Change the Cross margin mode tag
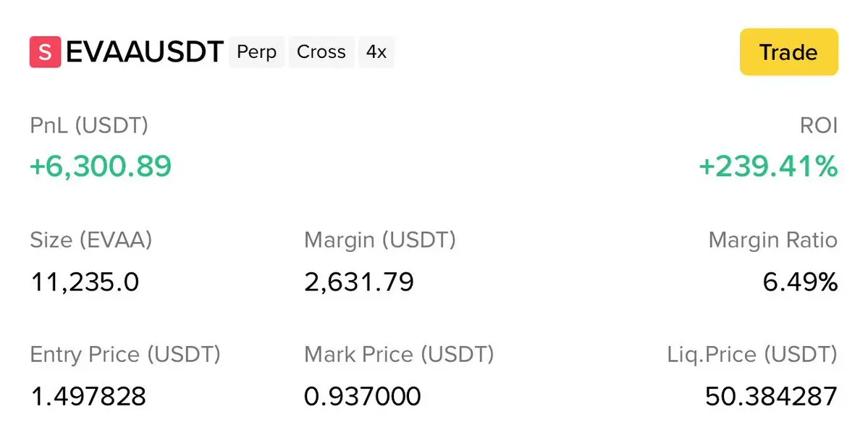Viewport: 868px width, 446px height. tap(321, 53)
